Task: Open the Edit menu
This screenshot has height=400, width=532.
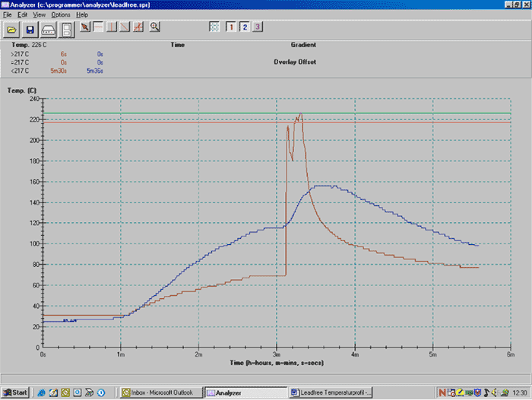Action: coord(22,14)
